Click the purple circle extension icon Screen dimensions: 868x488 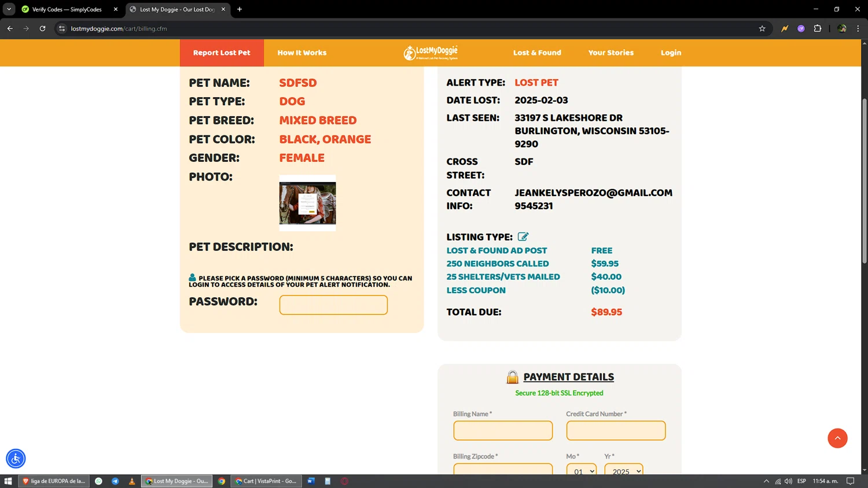coord(801,28)
